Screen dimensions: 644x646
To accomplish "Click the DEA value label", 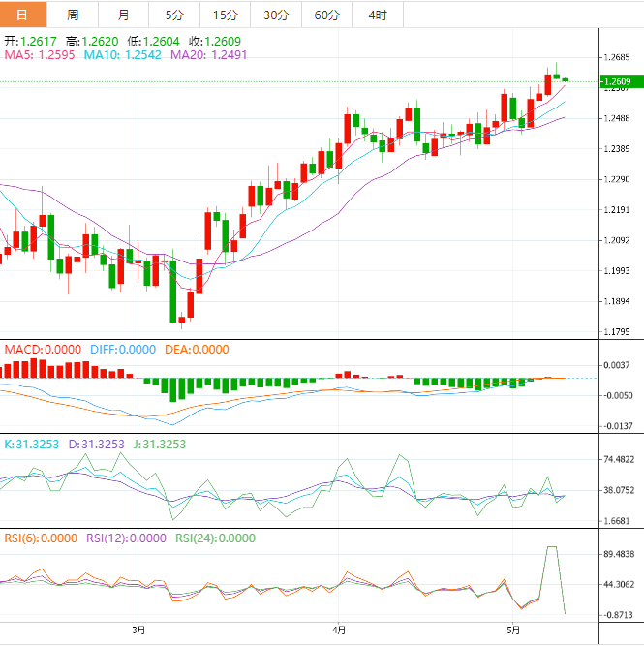I will click(197, 349).
